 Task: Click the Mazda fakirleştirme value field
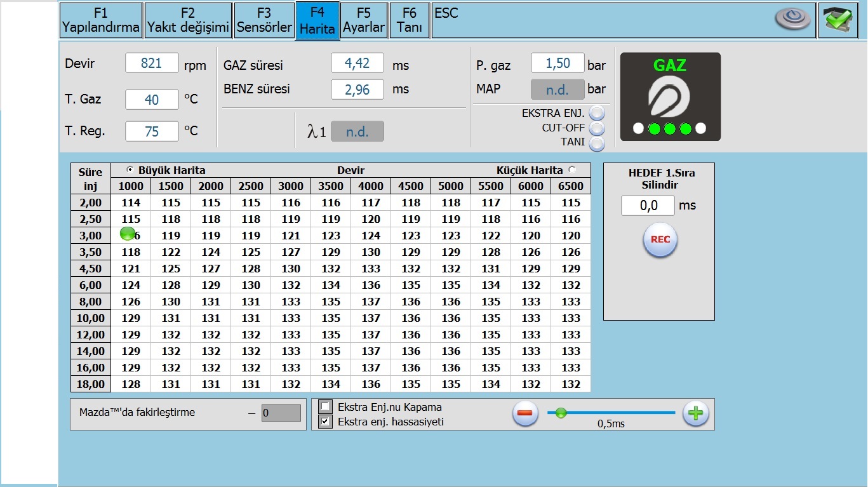click(281, 413)
